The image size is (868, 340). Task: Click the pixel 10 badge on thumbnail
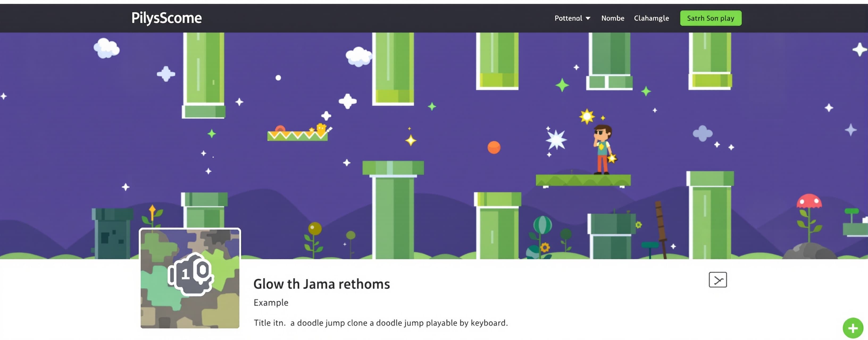point(191,274)
